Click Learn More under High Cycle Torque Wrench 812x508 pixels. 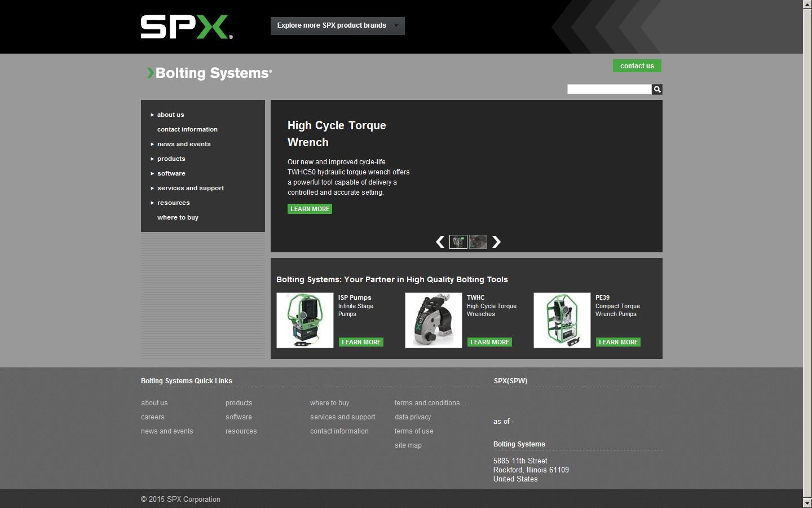click(x=310, y=209)
